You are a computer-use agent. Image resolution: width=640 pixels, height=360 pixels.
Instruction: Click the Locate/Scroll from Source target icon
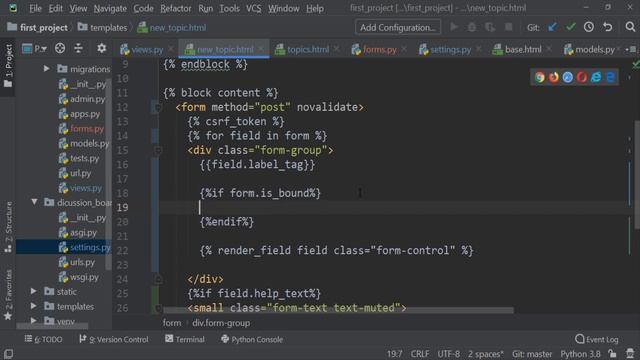coord(60,48)
